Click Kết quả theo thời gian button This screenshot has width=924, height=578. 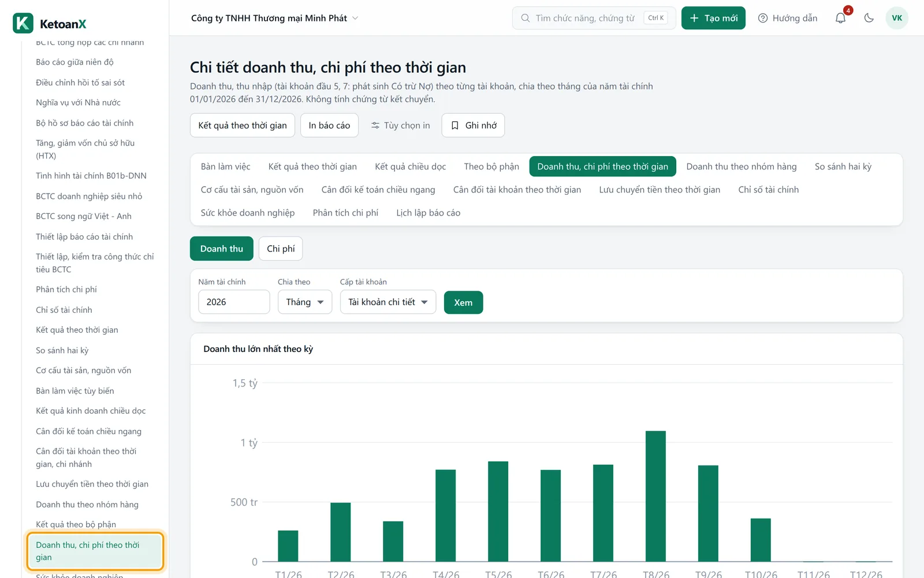(243, 125)
